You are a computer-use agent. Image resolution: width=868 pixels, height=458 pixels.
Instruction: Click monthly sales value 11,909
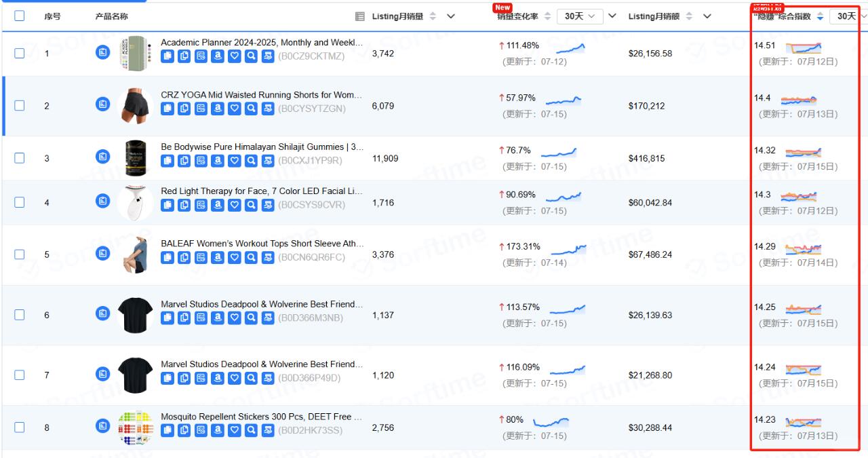tap(385, 158)
